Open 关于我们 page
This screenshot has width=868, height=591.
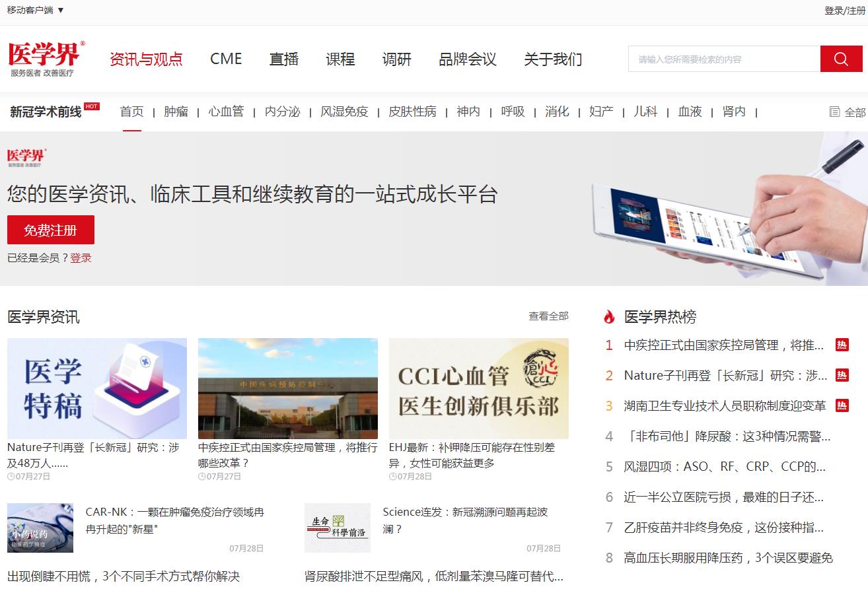click(x=553, y=59)
